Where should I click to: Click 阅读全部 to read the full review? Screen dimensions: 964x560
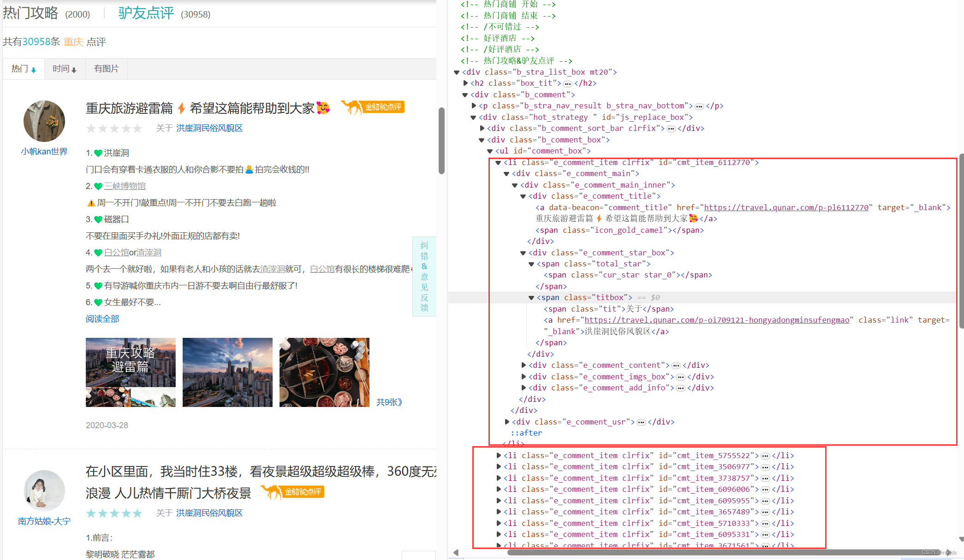[102, 319]
